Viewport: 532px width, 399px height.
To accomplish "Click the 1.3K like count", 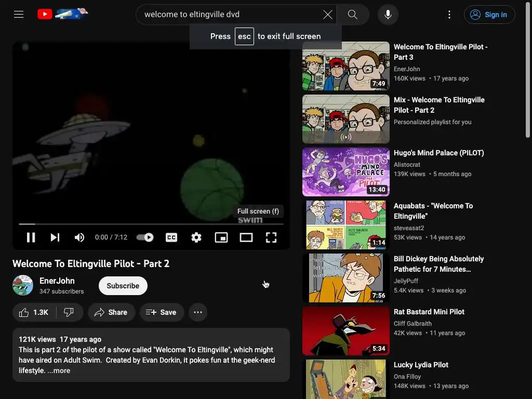I will point(41,312).
